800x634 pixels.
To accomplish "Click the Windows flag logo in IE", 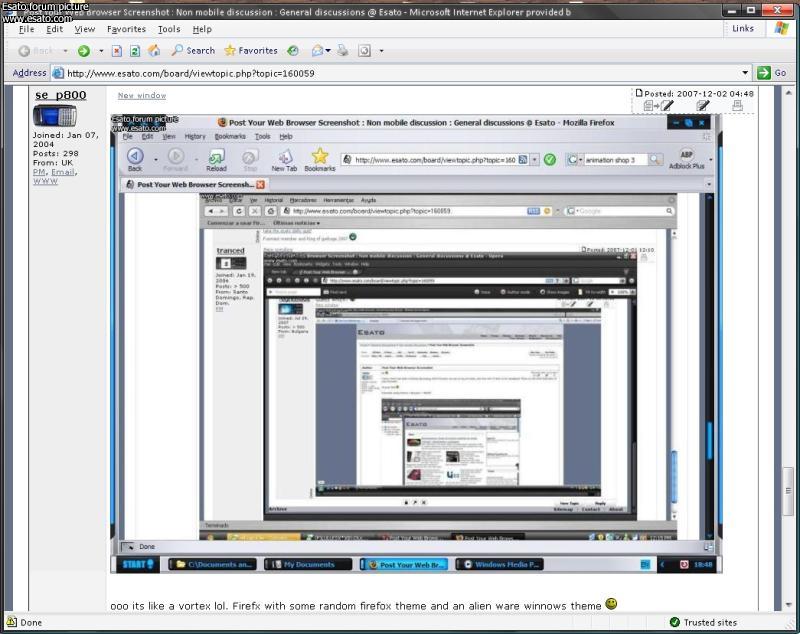I will [x=781, y=29].
